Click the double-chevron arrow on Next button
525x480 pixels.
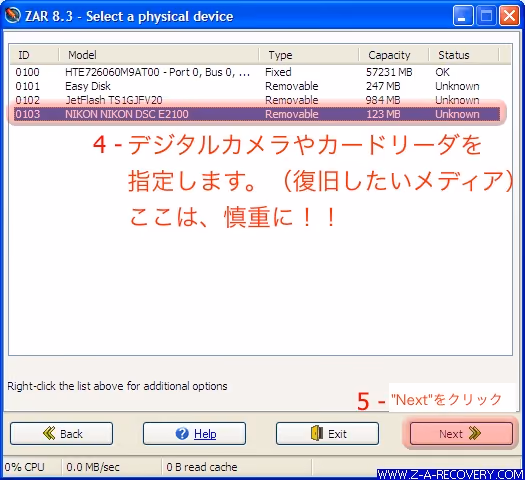474,433
